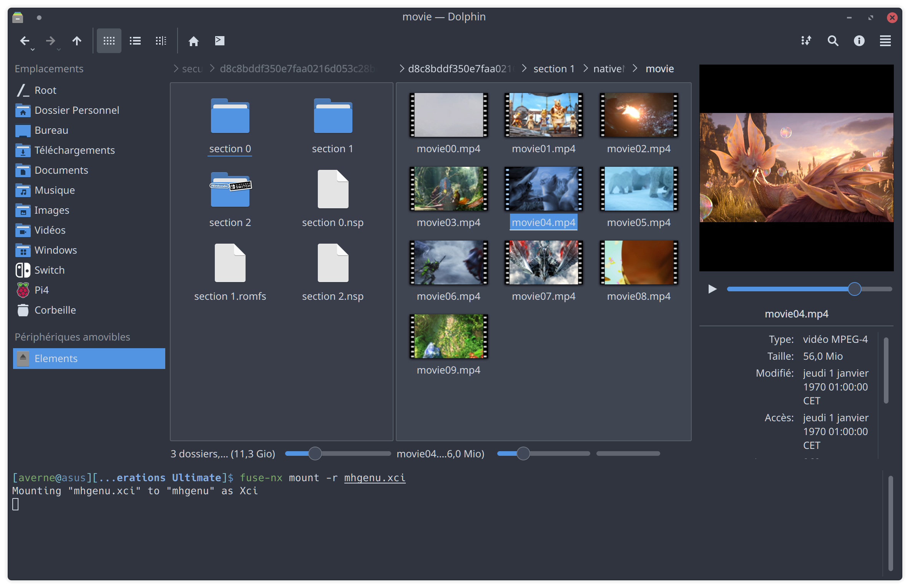Select Elements removable device
The height and width of the screenshot is (588, 910).
pos(89,359)
